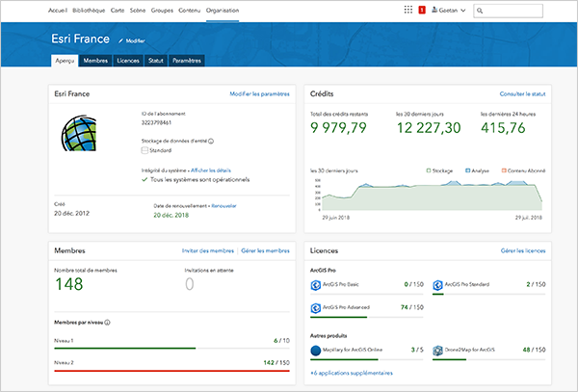Open the Gaetan user dropdown menu
The image size is (578, 392).
(x=449, y=11)
